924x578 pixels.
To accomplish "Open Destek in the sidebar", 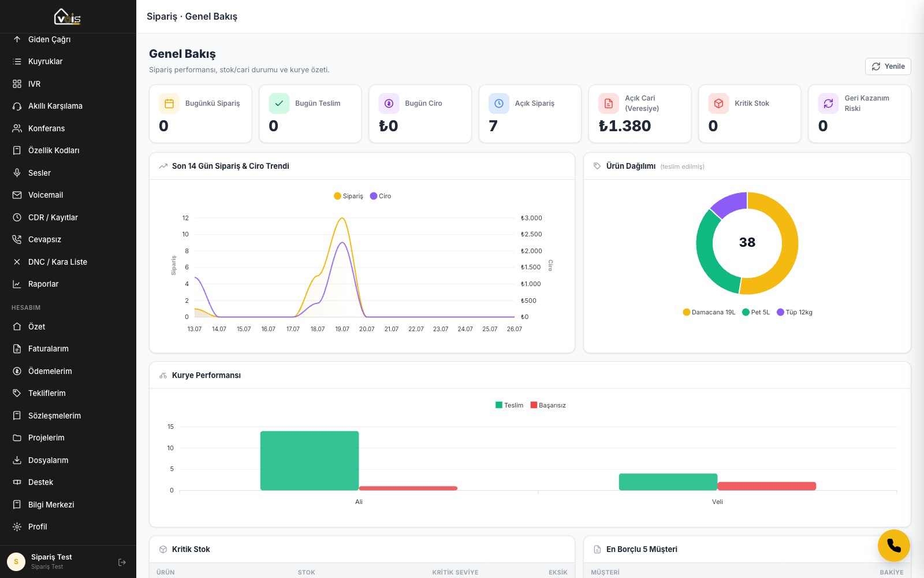I will click(68, 482).
